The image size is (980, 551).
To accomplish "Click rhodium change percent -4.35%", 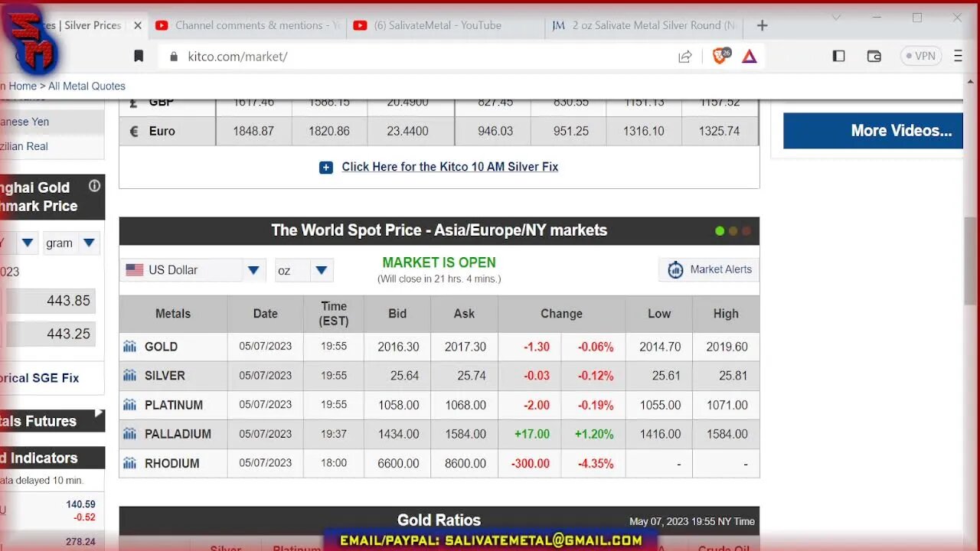I will (x=596, y=463).
